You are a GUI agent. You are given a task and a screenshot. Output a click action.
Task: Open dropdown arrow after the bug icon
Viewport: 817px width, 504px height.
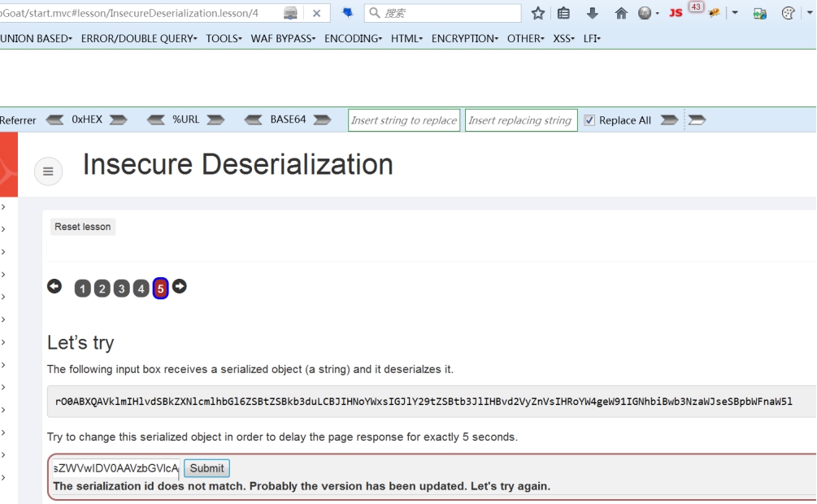coord(735,12)
